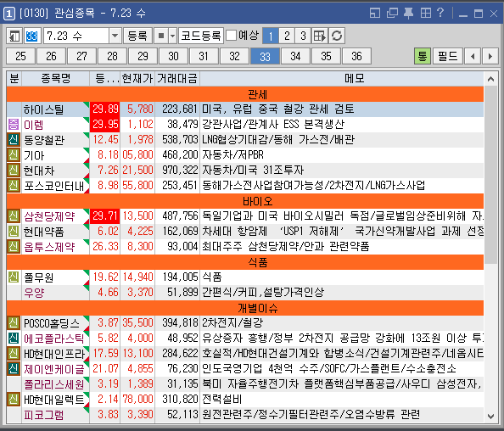
Task: Select page 2 toggle button
Action: [x=287, y=36]
